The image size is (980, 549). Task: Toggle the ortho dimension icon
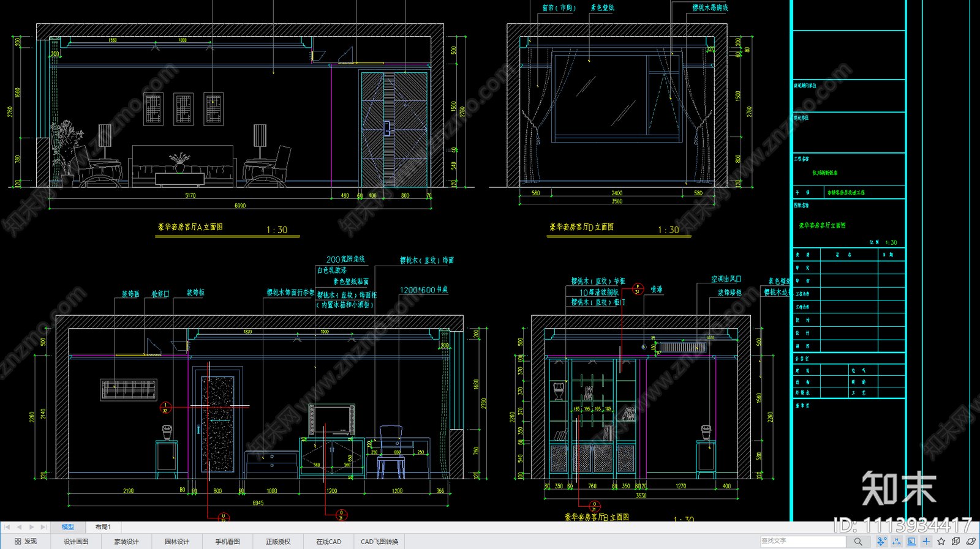point(897,542)
